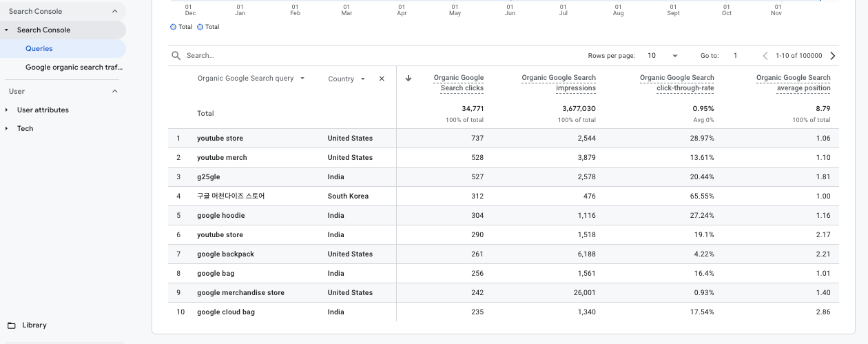Click the 8.79 average position total
Image resolution: width=868 pixels, height=344 pixels.
823,109
